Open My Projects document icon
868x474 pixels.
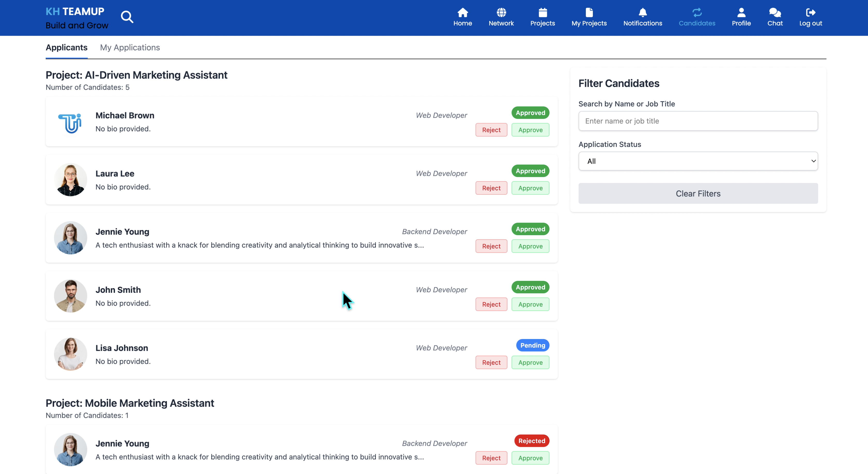click(589, 13)
